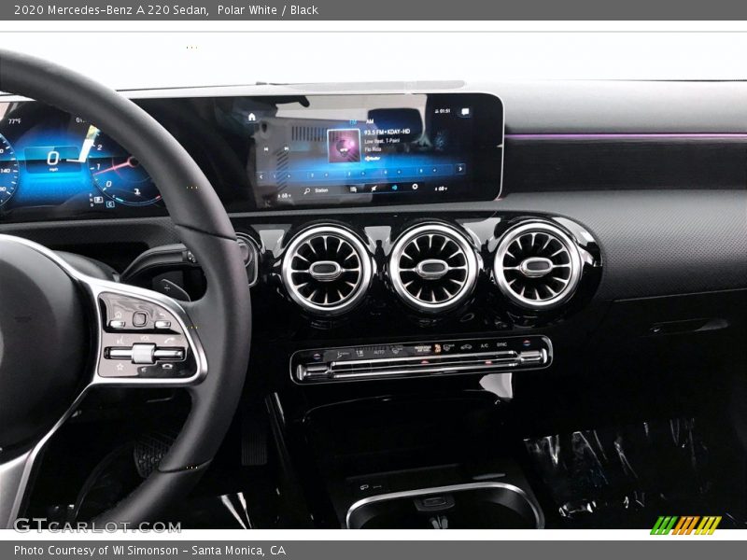Screen dimensions: 747x560
Task: Toggle the A/C button on the climate bar
Action: (x=484, y=345)
